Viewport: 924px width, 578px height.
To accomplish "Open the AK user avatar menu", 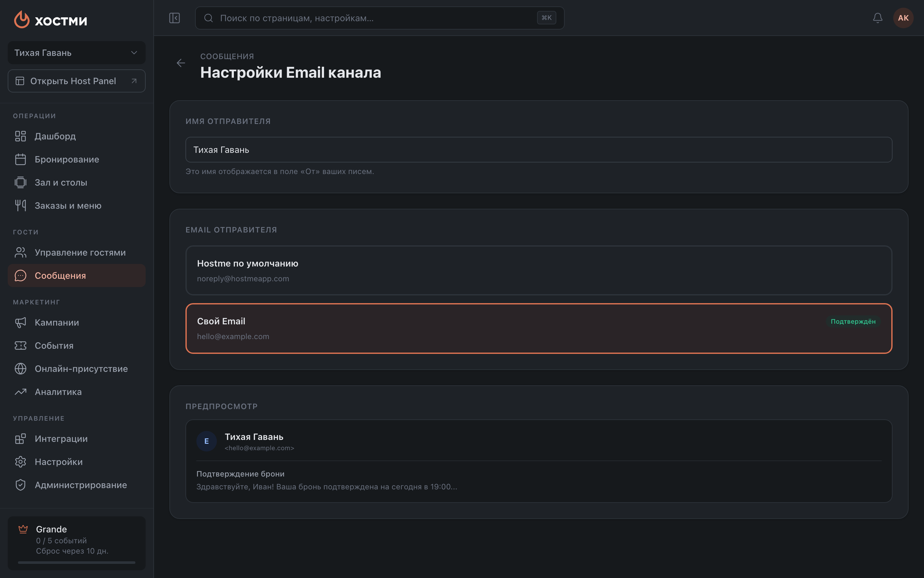I will coord(903,18).
